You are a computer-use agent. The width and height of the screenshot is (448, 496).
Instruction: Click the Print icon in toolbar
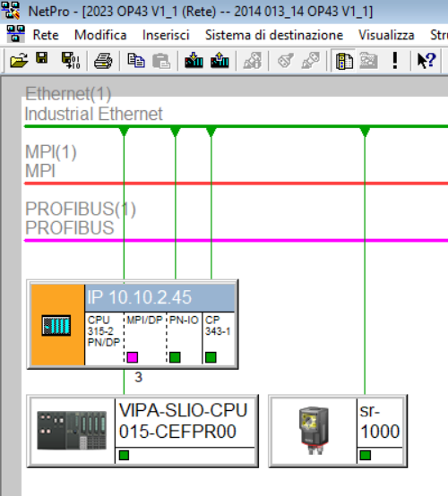pos(103,61)
